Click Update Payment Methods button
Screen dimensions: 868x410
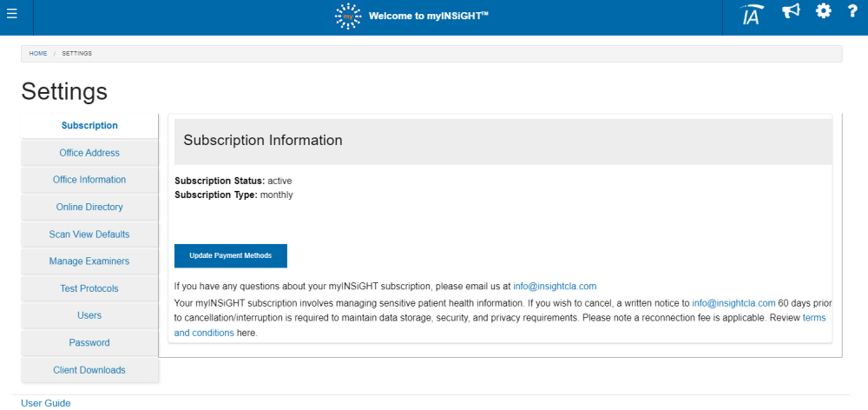(x=231, y=256)
